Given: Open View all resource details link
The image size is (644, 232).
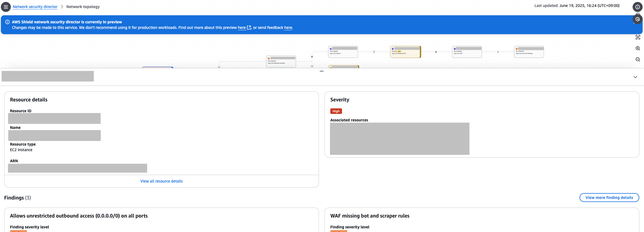Looking at the screenshot, I should coord(161,181).
